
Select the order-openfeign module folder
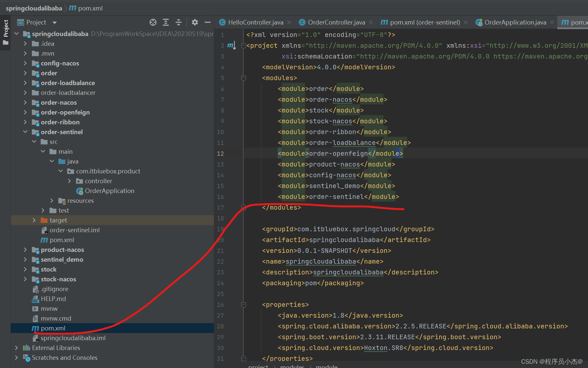tap(65, 112)
